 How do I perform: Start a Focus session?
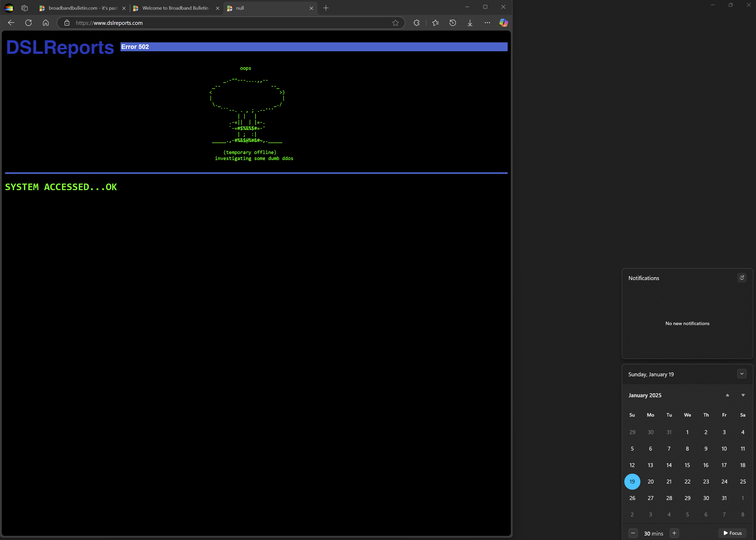pos(732,533)
